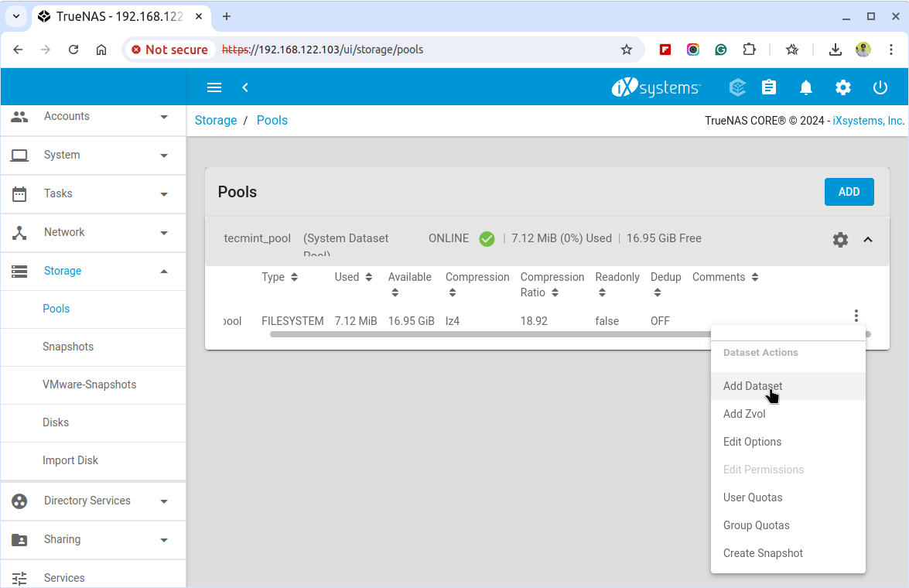Click the Tasks calendar icon
This screenshot has height=588, width=909.
click(19, 193)
